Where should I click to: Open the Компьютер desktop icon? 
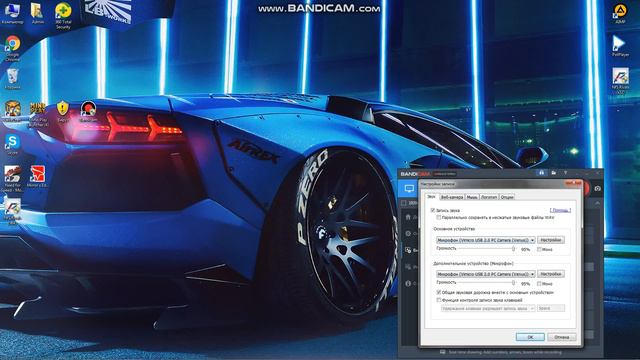(x=12, y=14)
